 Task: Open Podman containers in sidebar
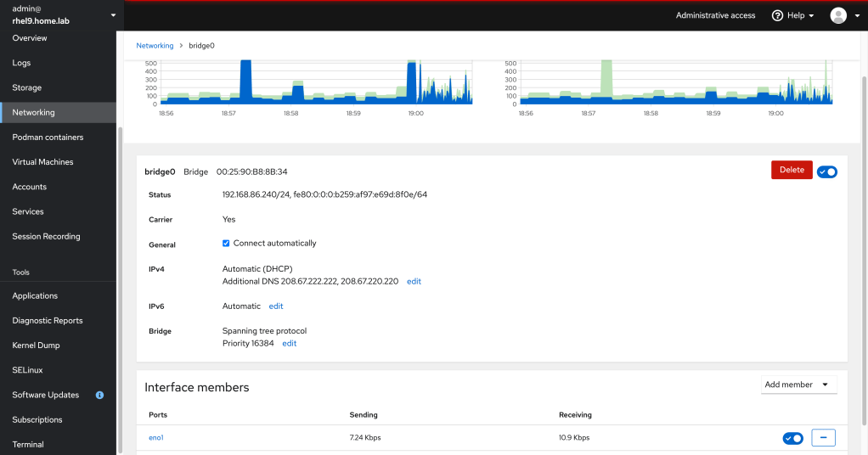[48, 137]
